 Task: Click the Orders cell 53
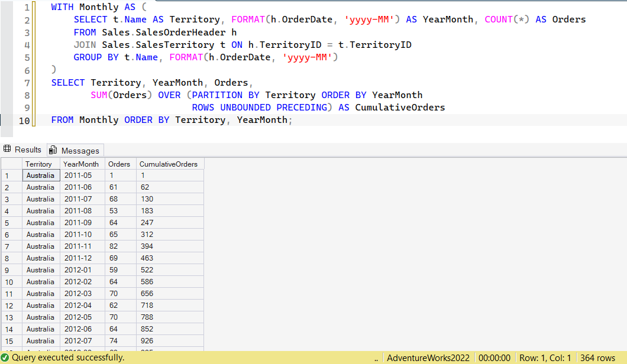[120, 210]
